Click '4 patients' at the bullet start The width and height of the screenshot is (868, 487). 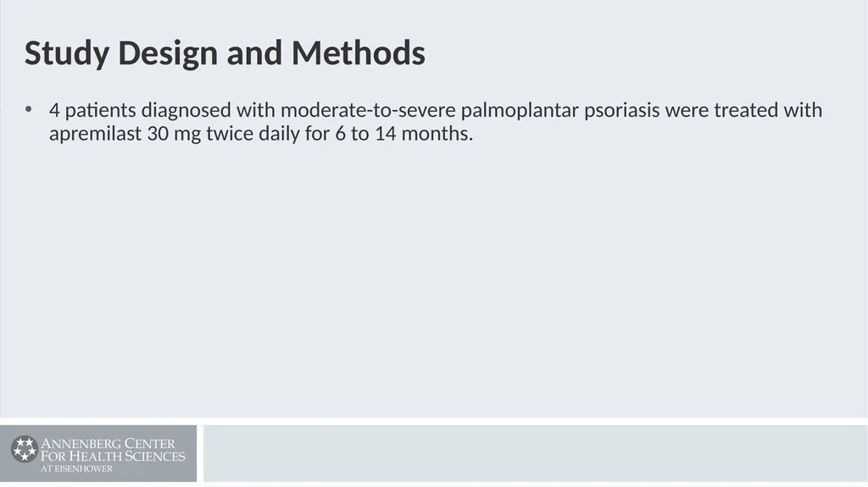[x=92, y=111]
